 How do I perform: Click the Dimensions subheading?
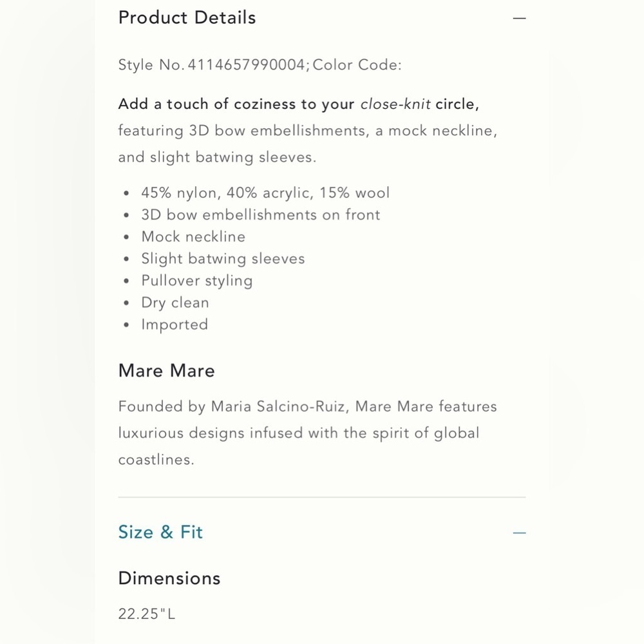169,578
